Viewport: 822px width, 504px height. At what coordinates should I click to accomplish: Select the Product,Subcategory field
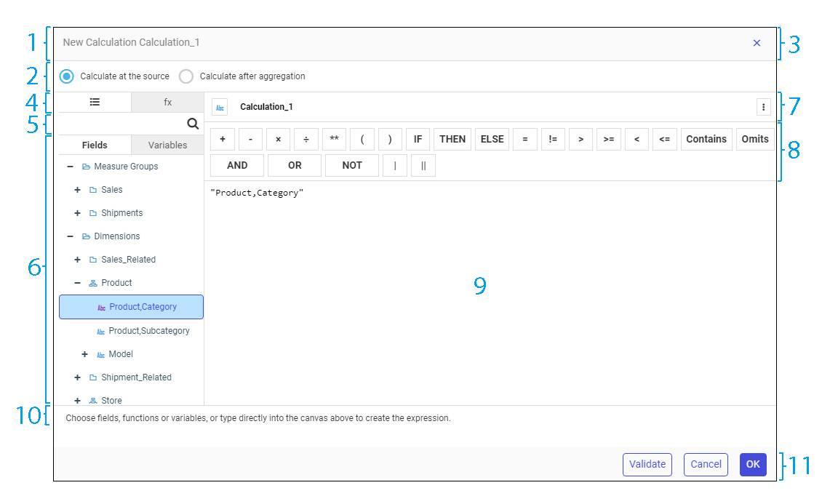[148, 331]
